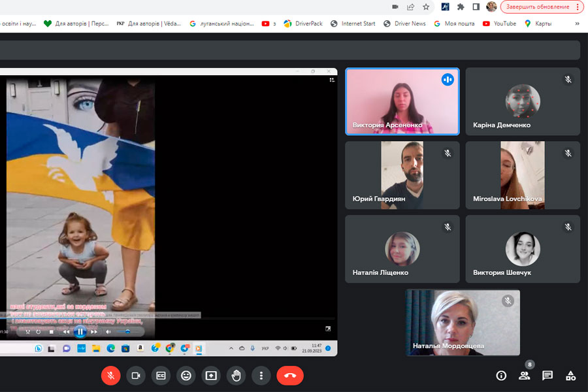Screen dimensions: 588x392
Task: Open the DriverPack bookmark
Action: 303,24
